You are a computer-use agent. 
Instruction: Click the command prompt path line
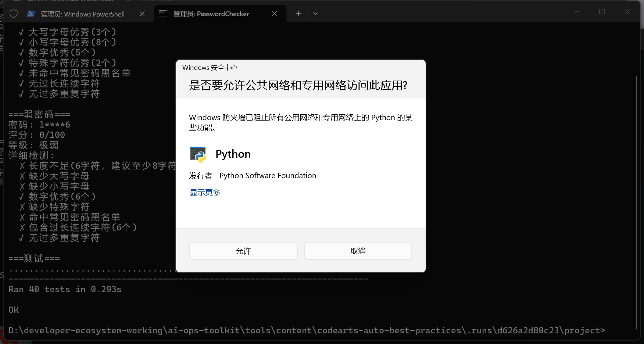(307, 330)
